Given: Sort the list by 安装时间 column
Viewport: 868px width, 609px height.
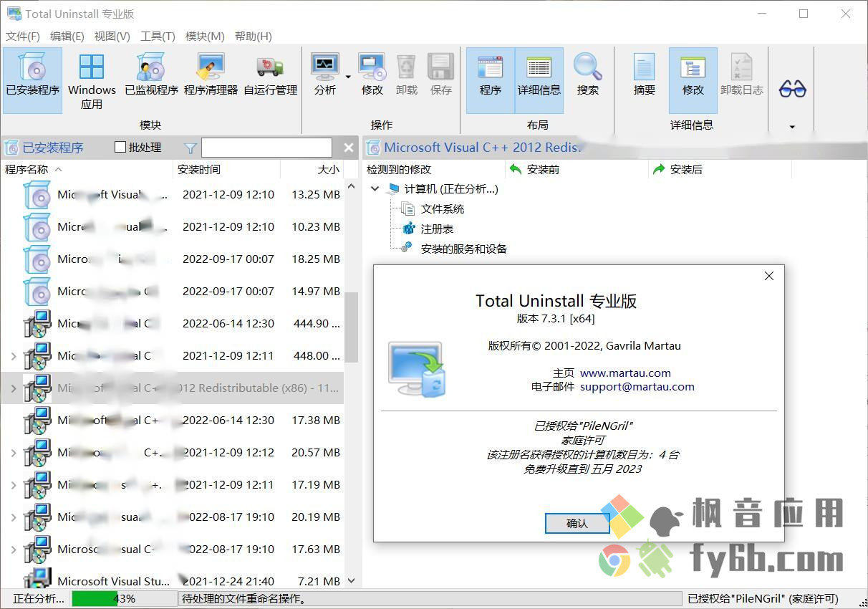Looking at the screenshot, I should pyautogui.click(x=227, y=170).
